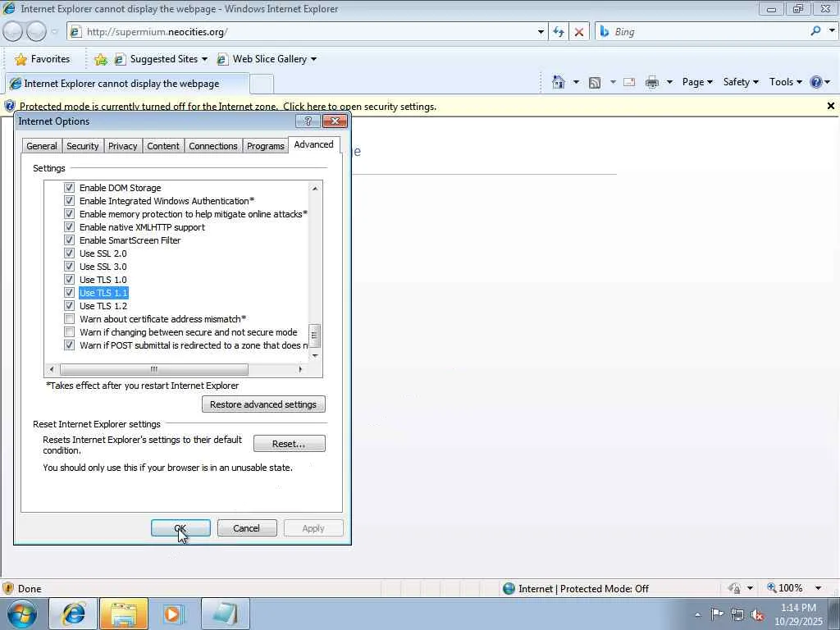Click the Print icon in command bar
Image resolution: width=840 pixels, height=630 pixels.
pyautogui.click(x=652, y=82)
